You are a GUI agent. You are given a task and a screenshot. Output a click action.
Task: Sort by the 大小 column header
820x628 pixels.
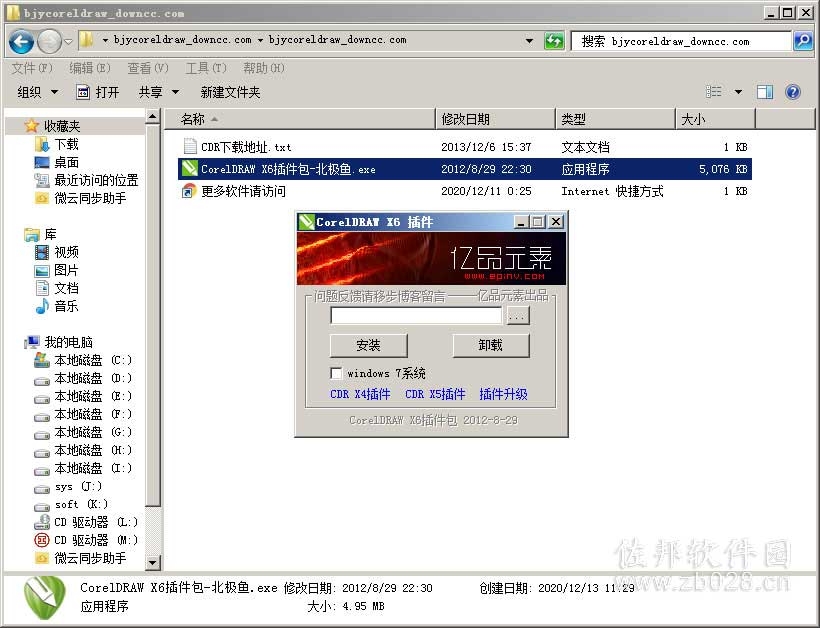[715, 119]
